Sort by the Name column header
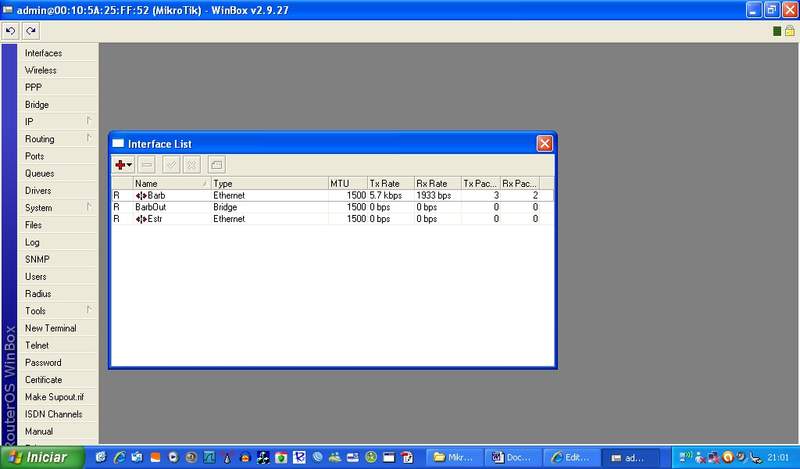The width and height of the screenshot is (800, 469). pos(172,183)
